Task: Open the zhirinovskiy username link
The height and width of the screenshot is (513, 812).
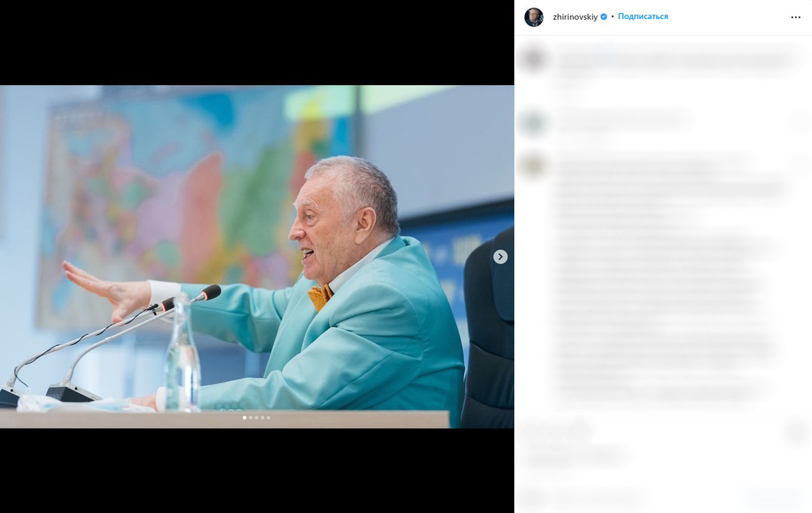Action: pyautogui.click(x=575, y=17)
